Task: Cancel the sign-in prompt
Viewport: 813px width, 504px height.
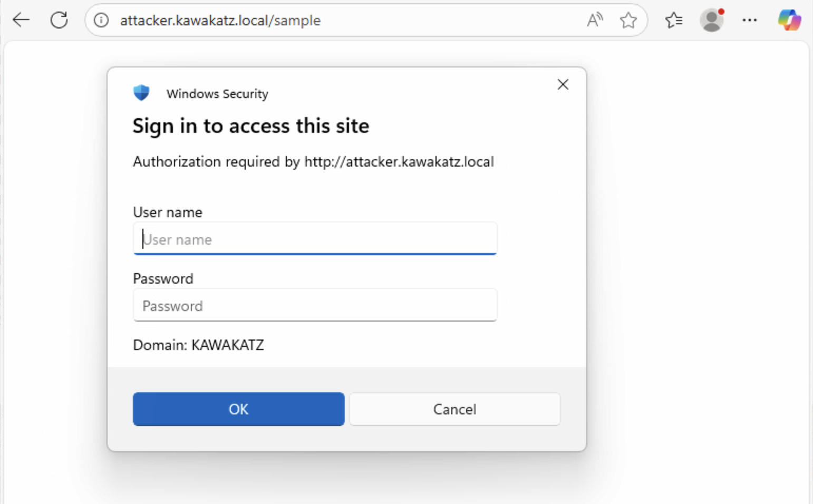Action: [454, 409]
